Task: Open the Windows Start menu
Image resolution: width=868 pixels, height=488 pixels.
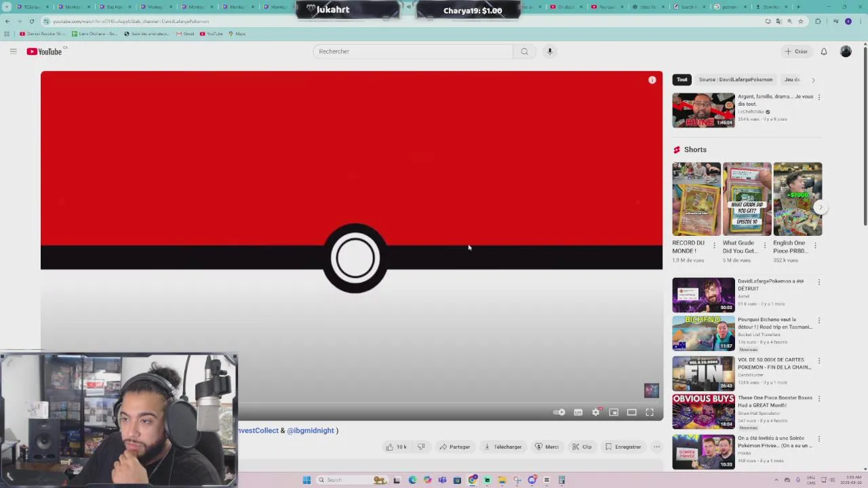Action: coord(307,480)
